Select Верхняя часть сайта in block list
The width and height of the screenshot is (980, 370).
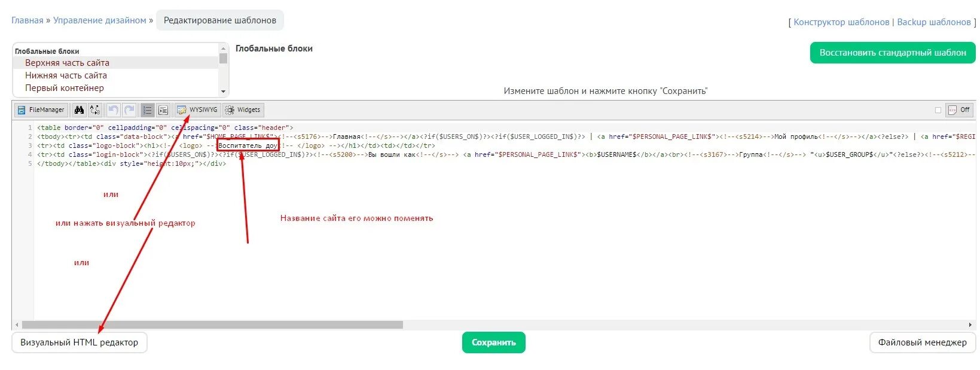click(x=115, y=63)
